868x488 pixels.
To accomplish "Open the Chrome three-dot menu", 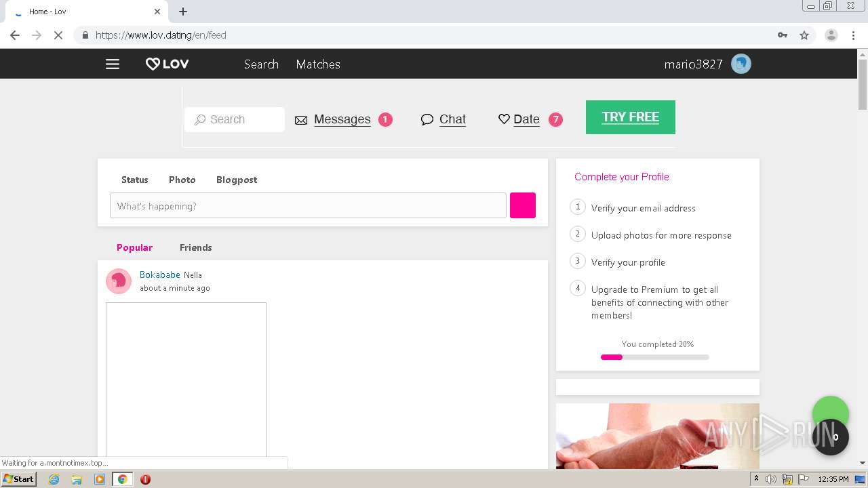I will tap(854, 35).
